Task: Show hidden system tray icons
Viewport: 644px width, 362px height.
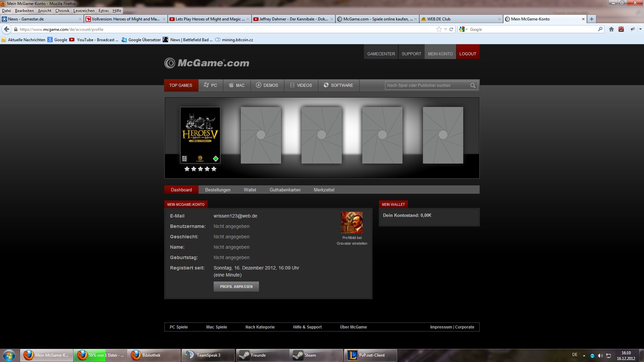Action: click(584, 356)
